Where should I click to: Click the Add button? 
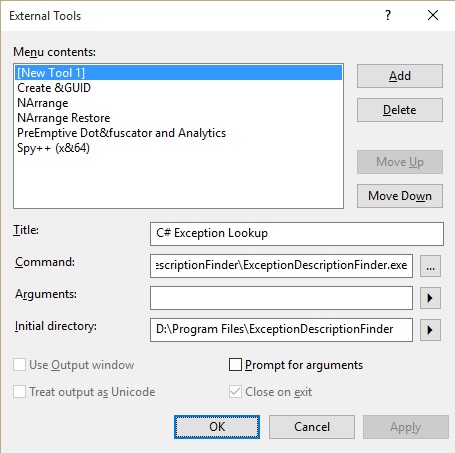[x=400, y=76]
